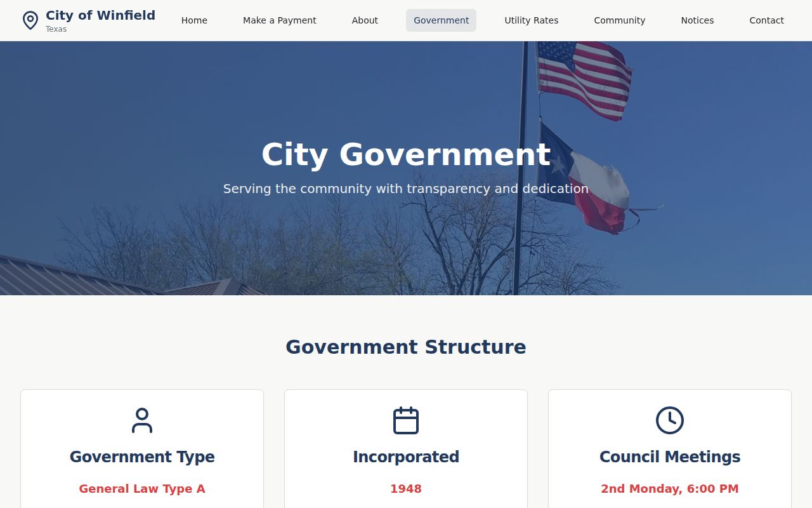
Task: Click the clock icon above Council Meetings
Action: tap(670, 420)
